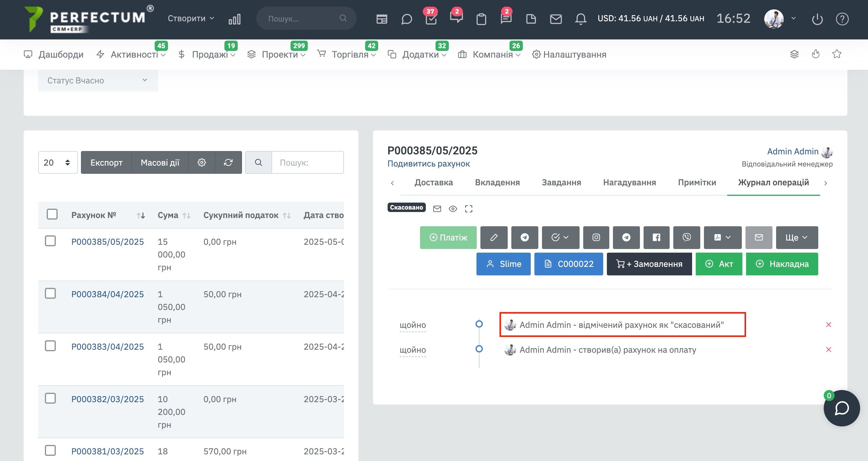
Task: Click the Масові дії button
Action: pos(160,163)
